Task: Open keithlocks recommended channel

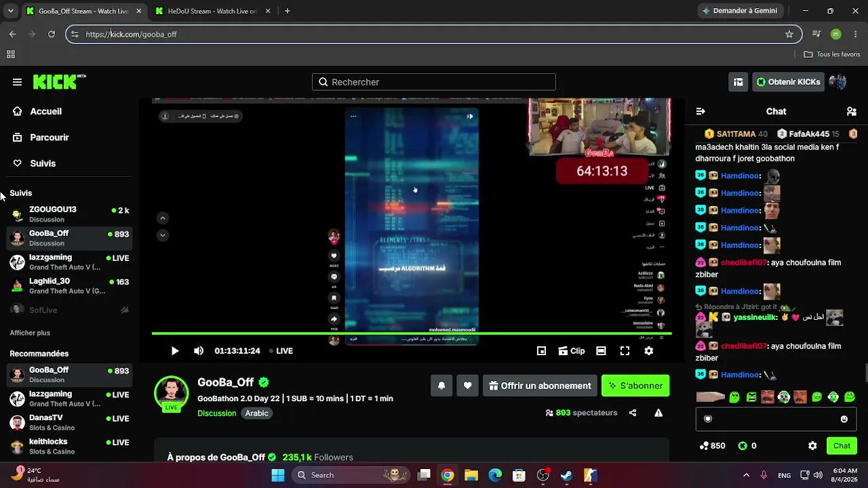Action: click(x=69, y=446)
